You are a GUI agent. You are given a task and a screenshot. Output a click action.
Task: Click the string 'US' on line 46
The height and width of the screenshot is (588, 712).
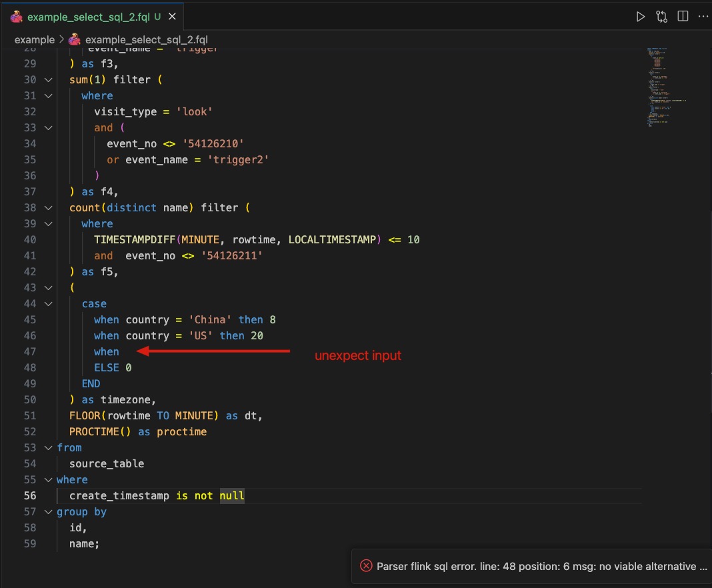coord(200,335)
